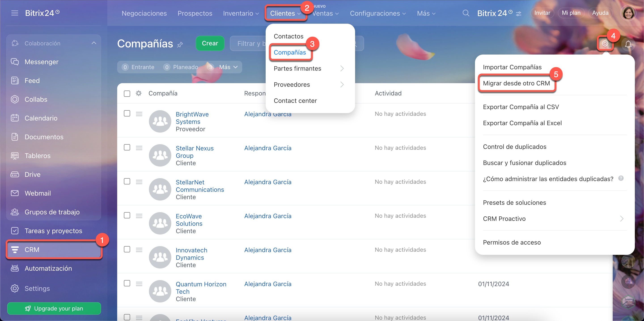The image size is (644, 321).
Task: Open the Documentos sidebar icon
Action: tap(15, 137)
